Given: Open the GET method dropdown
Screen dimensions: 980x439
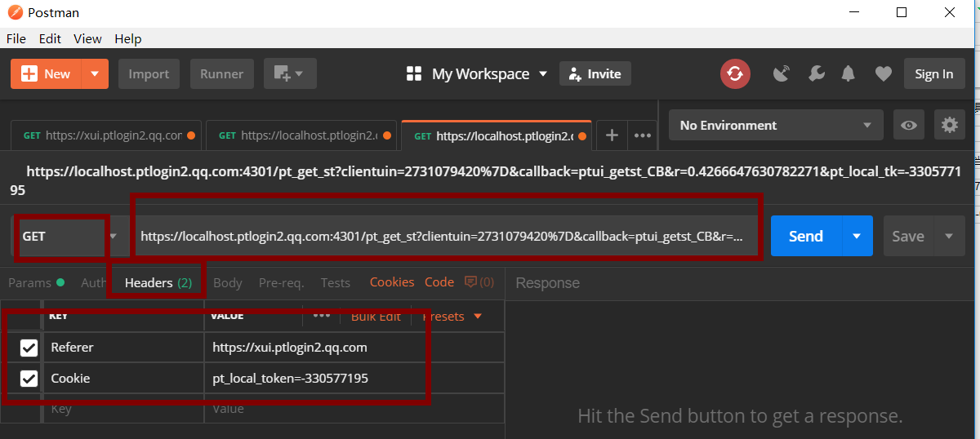Looking at the screenshot, I should click(71, 236).
